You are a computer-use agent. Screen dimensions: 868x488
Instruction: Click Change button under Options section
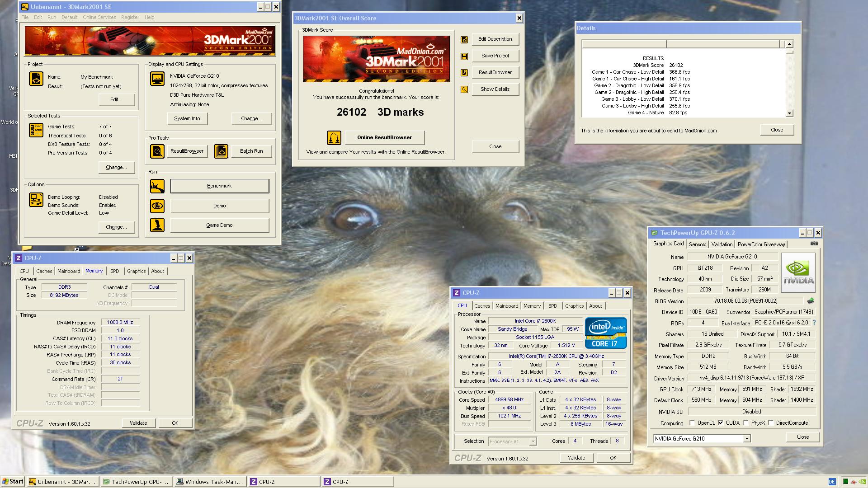pos(116,227)
